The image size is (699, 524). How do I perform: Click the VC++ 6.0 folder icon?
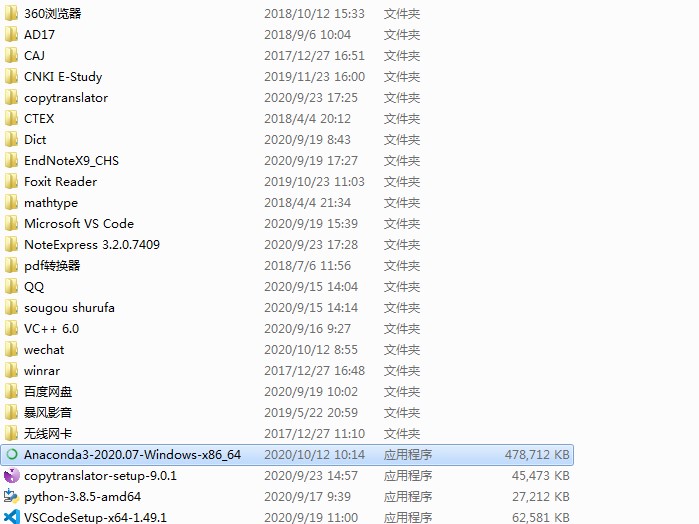11,328
